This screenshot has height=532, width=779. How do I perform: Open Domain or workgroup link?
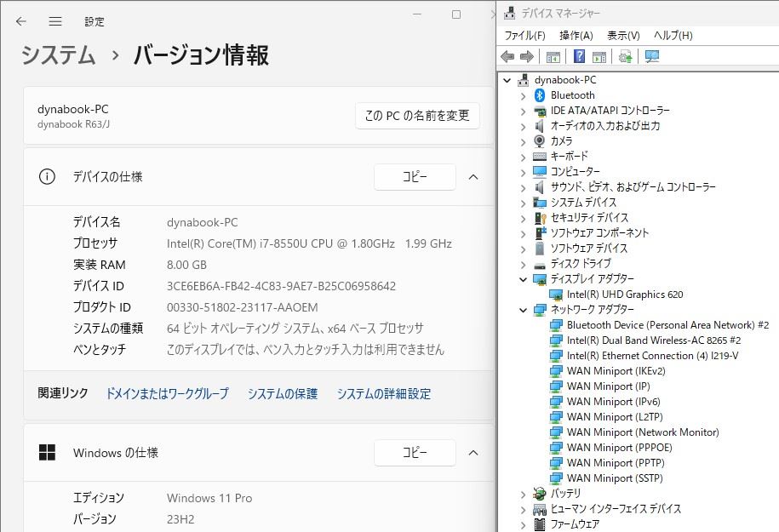[168, 394]
